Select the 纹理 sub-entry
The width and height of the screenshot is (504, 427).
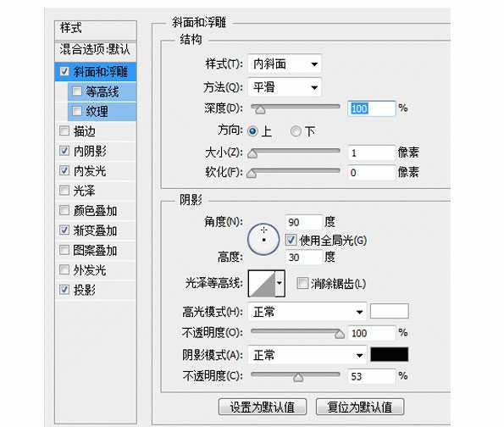[102, 112]
